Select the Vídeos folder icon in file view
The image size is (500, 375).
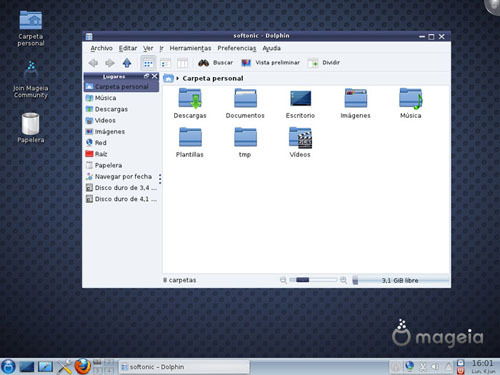[300, 138]
